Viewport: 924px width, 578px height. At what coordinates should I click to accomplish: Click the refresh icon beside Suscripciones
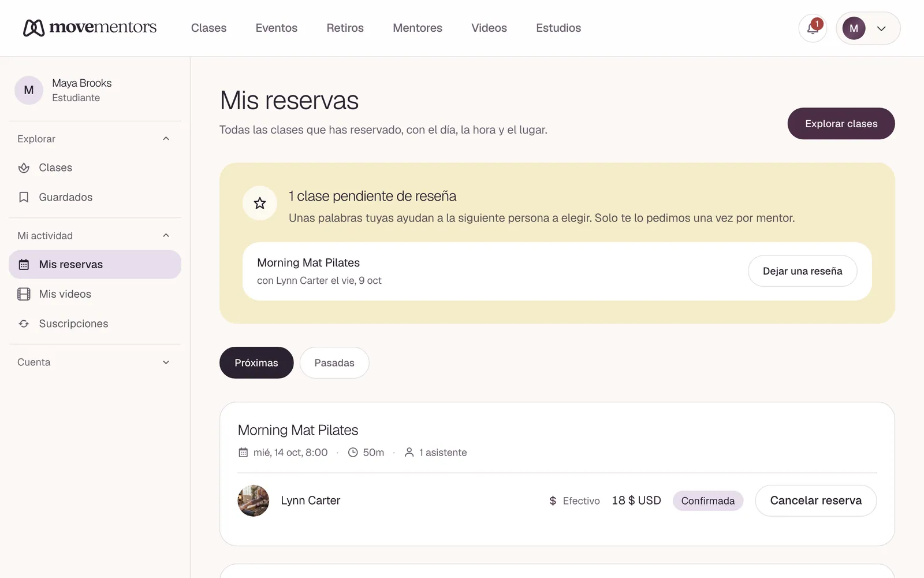click(x=24, y=324)
